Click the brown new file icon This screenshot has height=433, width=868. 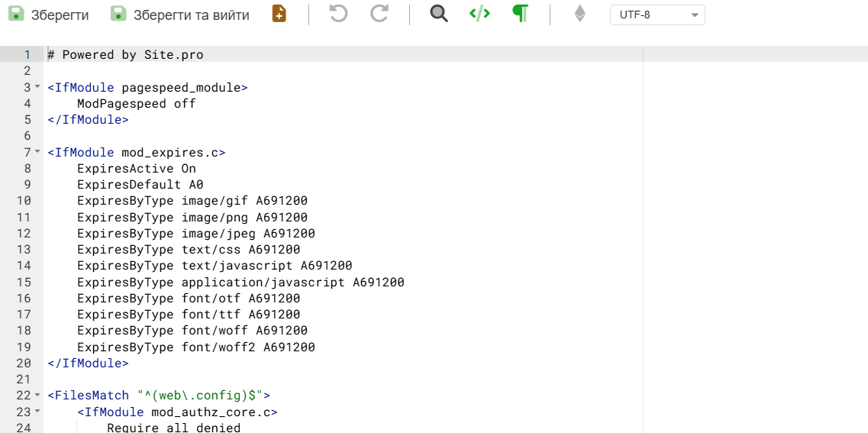[x=279, y=14]
